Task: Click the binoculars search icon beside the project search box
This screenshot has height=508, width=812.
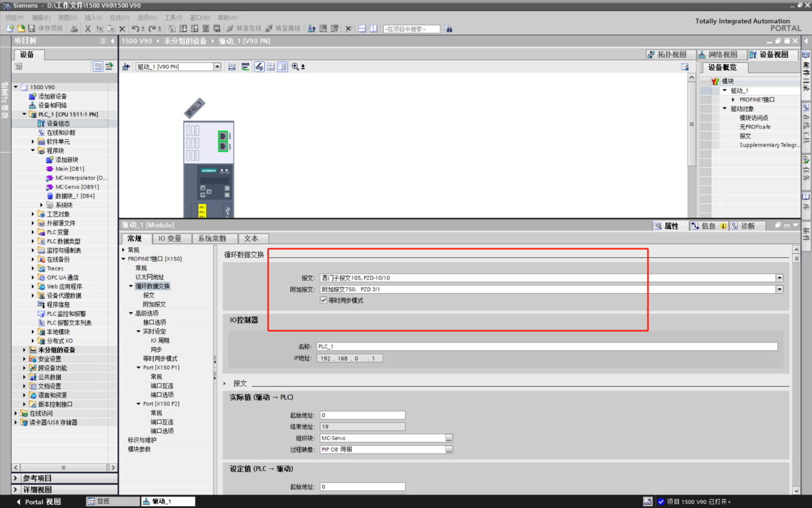Action: click(449, 29)
